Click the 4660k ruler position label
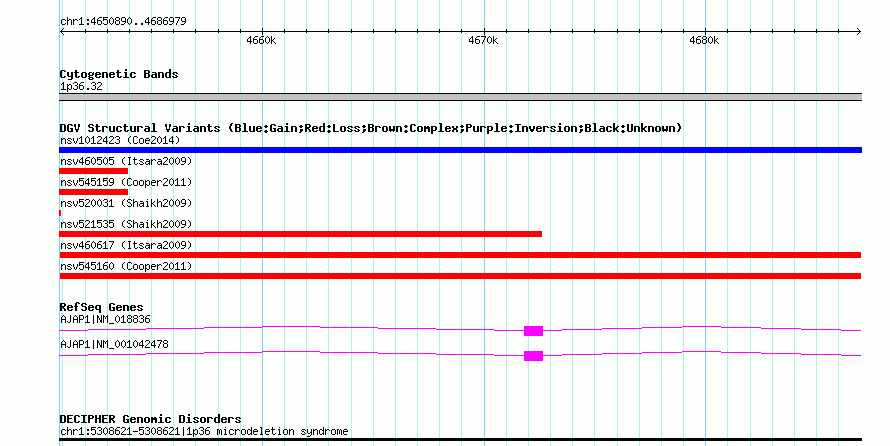This screenshot has width=890, height=446. [261, 41]
